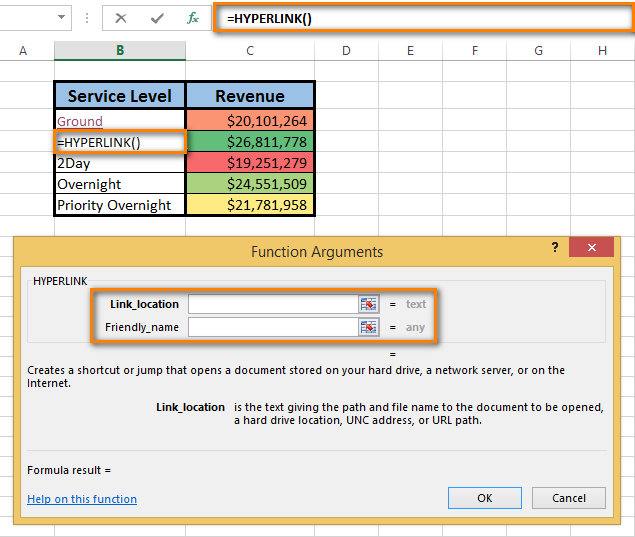635x537 pixels.
Task: Select the red $19,251,279 revenue cell
Action: (x=250, y=163)
